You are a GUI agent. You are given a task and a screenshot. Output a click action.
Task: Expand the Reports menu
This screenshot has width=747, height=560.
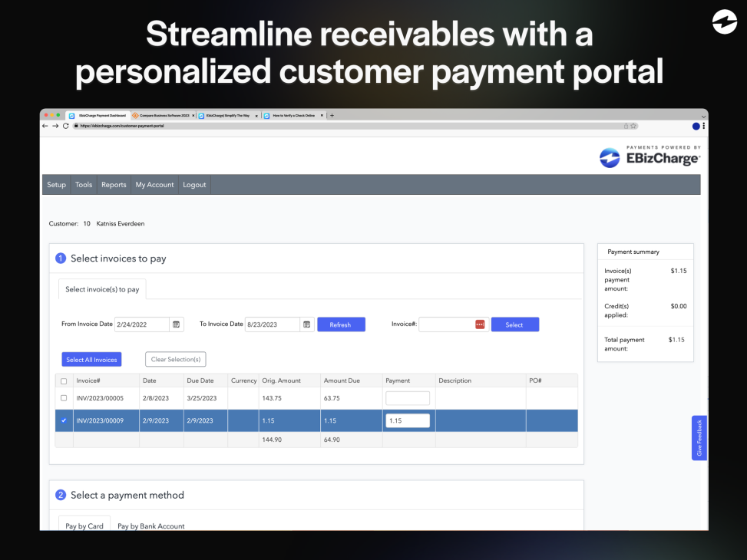(114, 185)
